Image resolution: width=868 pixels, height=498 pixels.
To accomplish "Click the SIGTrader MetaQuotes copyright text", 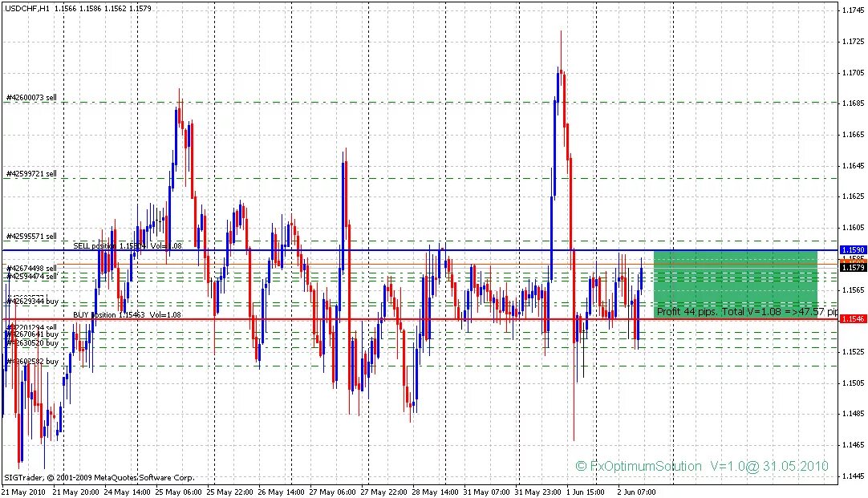I will [99, 477].
